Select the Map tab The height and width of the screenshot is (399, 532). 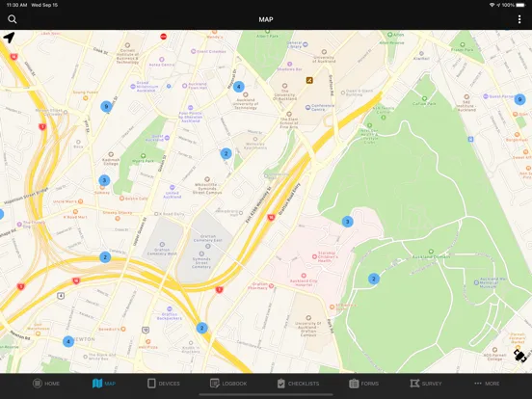(104, 384)
